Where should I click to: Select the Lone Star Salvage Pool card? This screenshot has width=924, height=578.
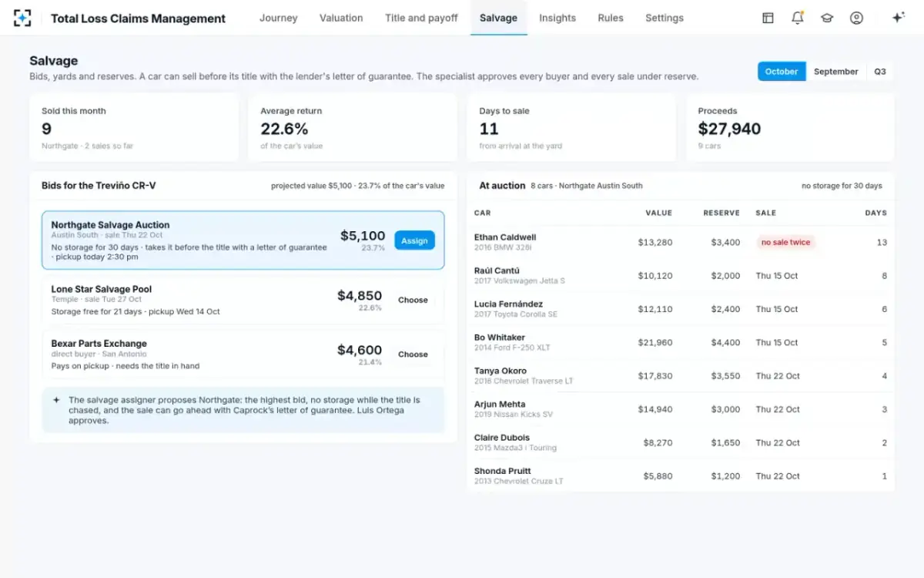tap(243, 300)
